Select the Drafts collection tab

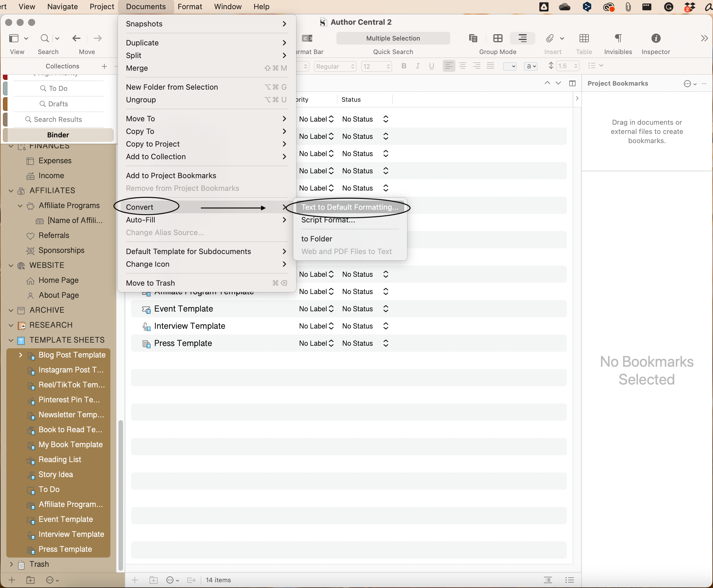coord(57,104)
